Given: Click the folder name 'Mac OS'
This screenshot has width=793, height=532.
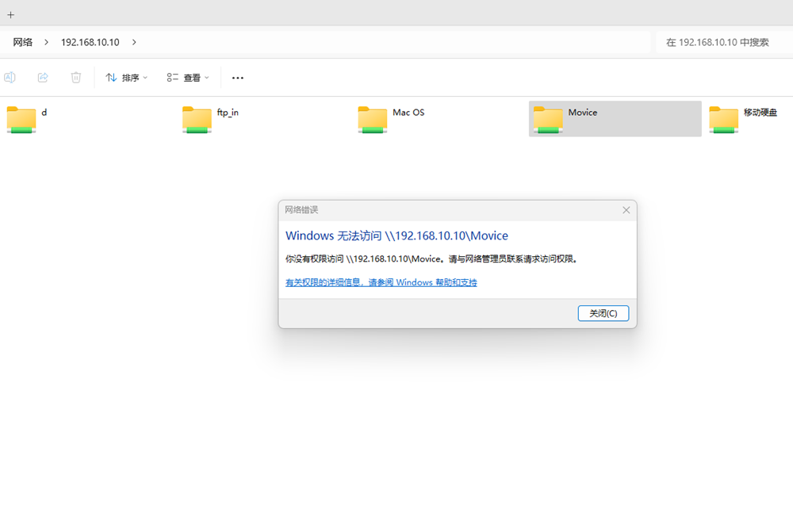Looking at the screenshot, I should click(x=408, y=113).
